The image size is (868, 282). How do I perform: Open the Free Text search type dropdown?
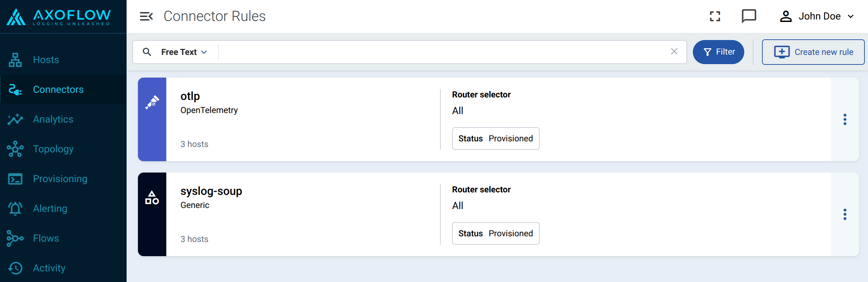184,52
